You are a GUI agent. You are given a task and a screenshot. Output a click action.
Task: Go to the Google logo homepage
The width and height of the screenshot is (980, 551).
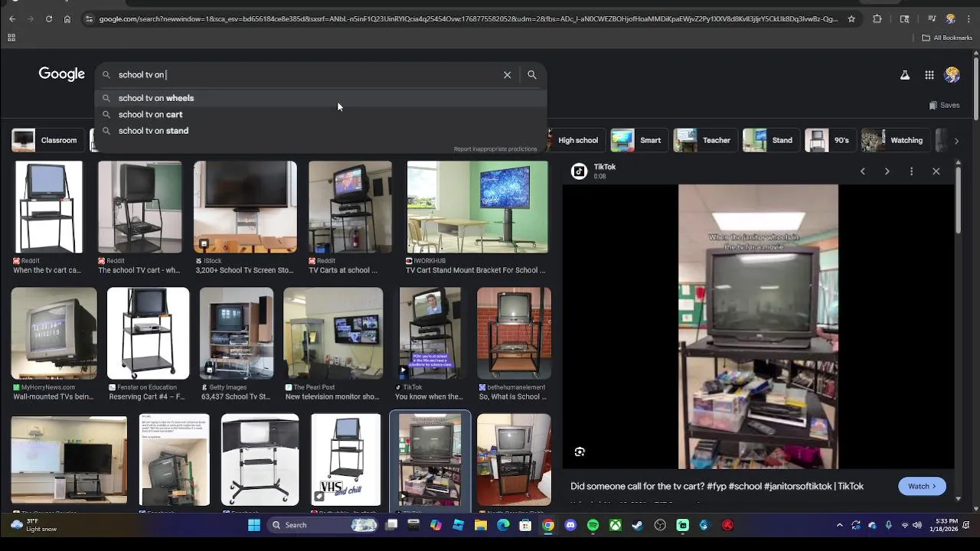tap(61, 74)
